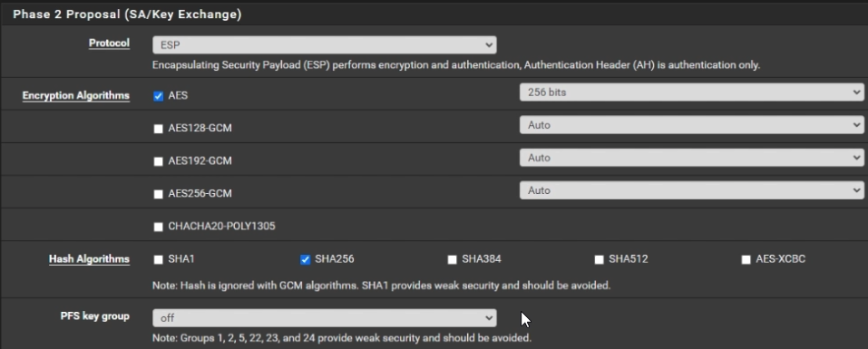Click the note about GCM hash being ignored
Image resolution: width=868 pixels, height=349 pixels.
382,286
